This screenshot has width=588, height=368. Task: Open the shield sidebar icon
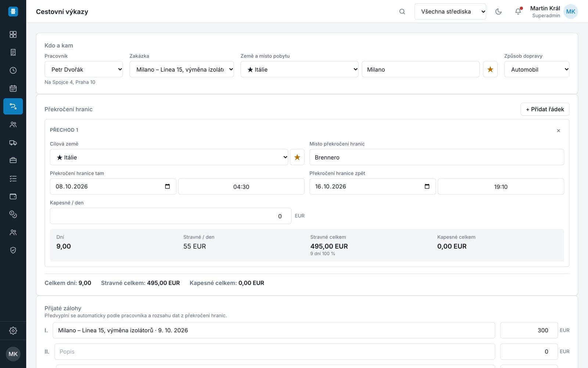13,250
